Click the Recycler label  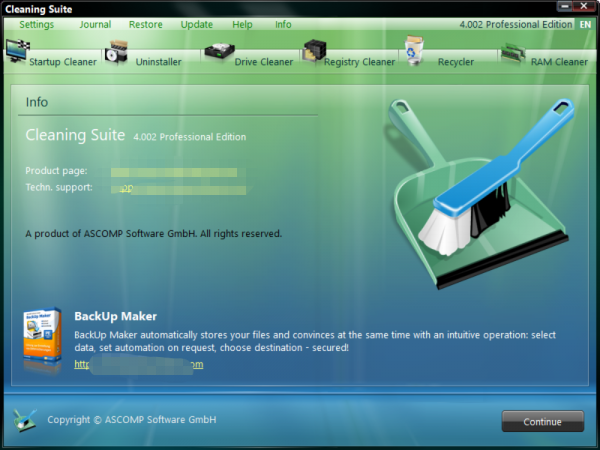coord(456,62)
